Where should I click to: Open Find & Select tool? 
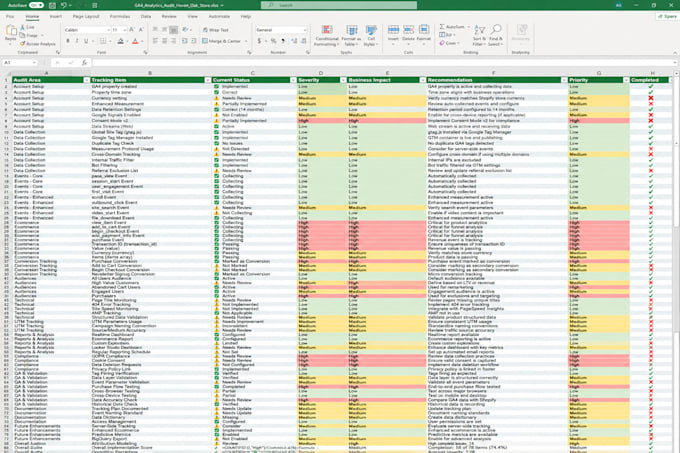(496, 35)
